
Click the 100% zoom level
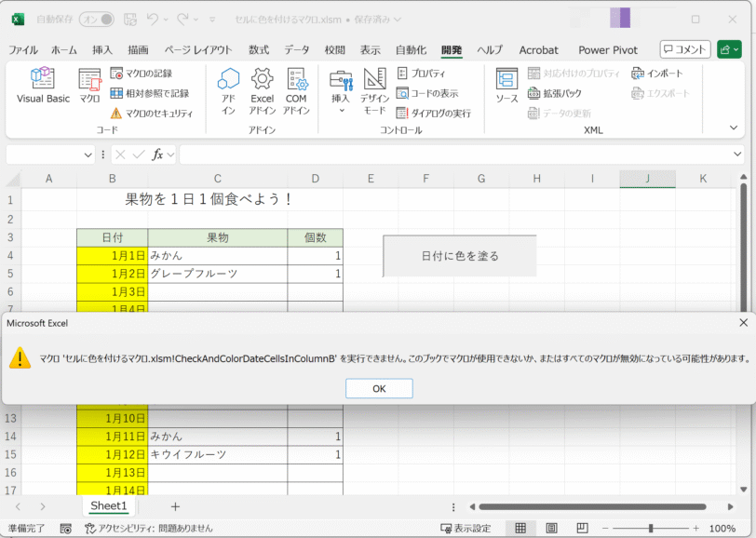(x=722, y=529)
